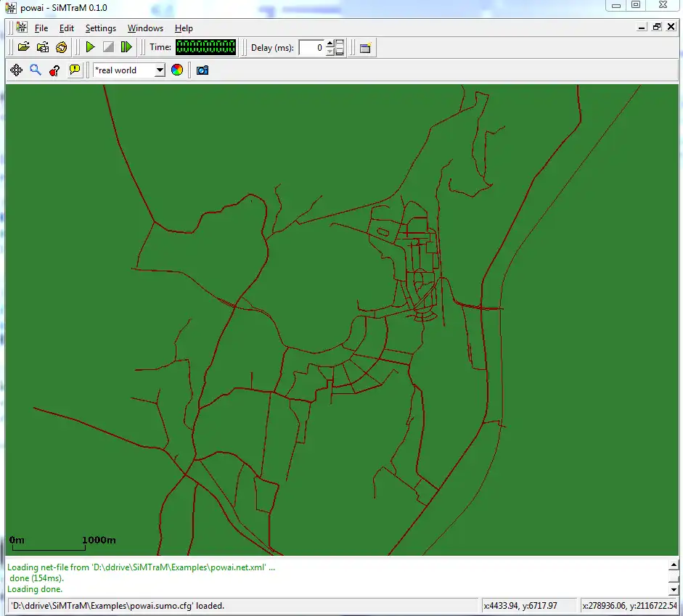The height and width of the screenshot is (616, 683).
Task: Open the Windows menu
Action: click(x=145, y=28)
